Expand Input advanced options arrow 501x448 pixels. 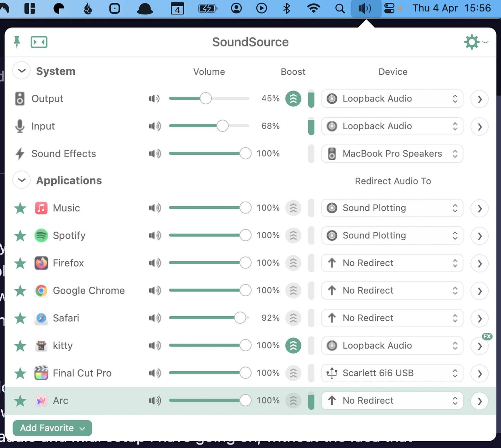pyautogui.click(x=480, y=127)
